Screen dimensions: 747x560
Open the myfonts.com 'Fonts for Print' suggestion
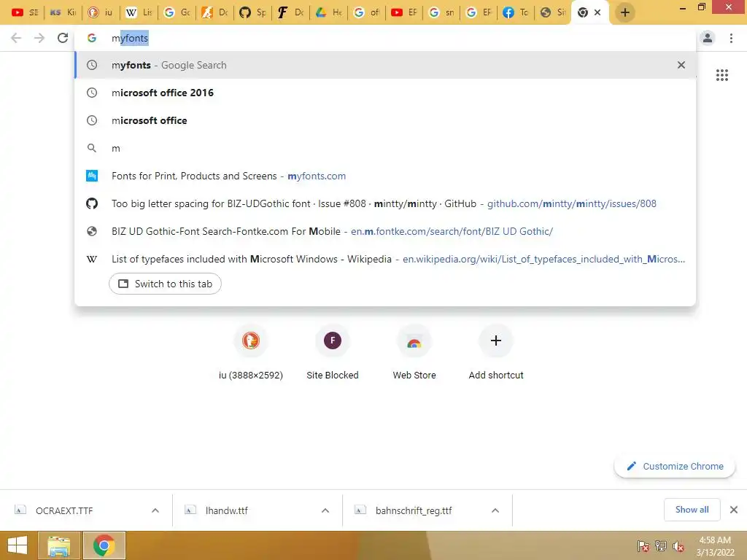pyautogui.click(x=385, y=176)
